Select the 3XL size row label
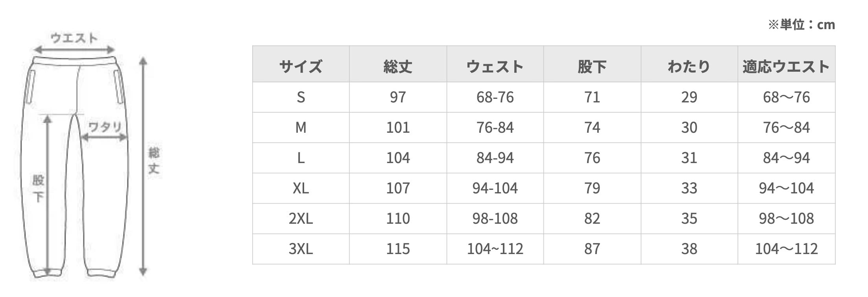The height and width of the screenshot is (297, 868). point(301,249)
